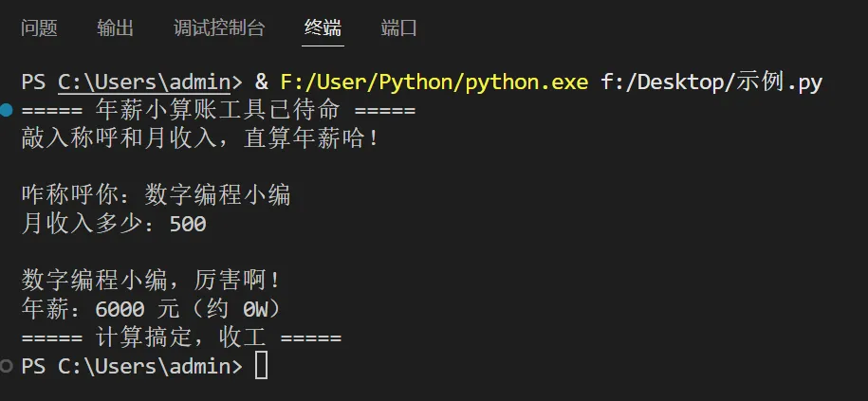
Task: Click the active 终端 tab
Action: 323,28
